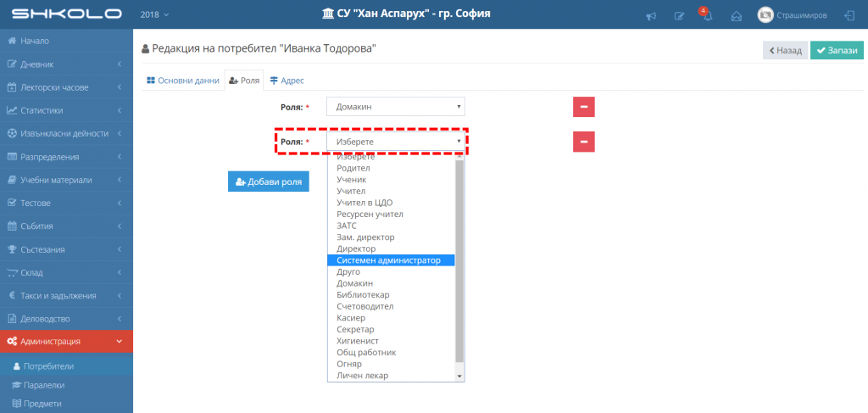Viewport: 868px width, 413px height.
Task: Click the Събития calendar icon
Action: (11, 226)
